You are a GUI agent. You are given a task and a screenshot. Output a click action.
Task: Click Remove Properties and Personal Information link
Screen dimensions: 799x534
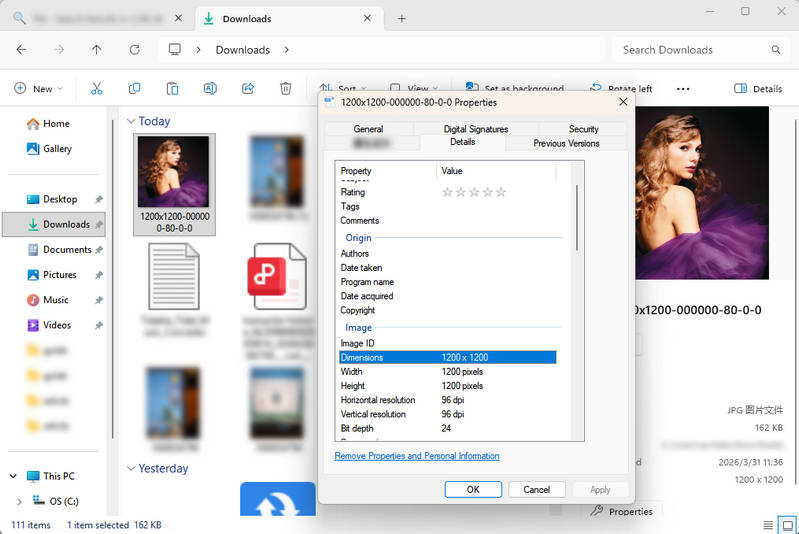(x=417, y=456)
